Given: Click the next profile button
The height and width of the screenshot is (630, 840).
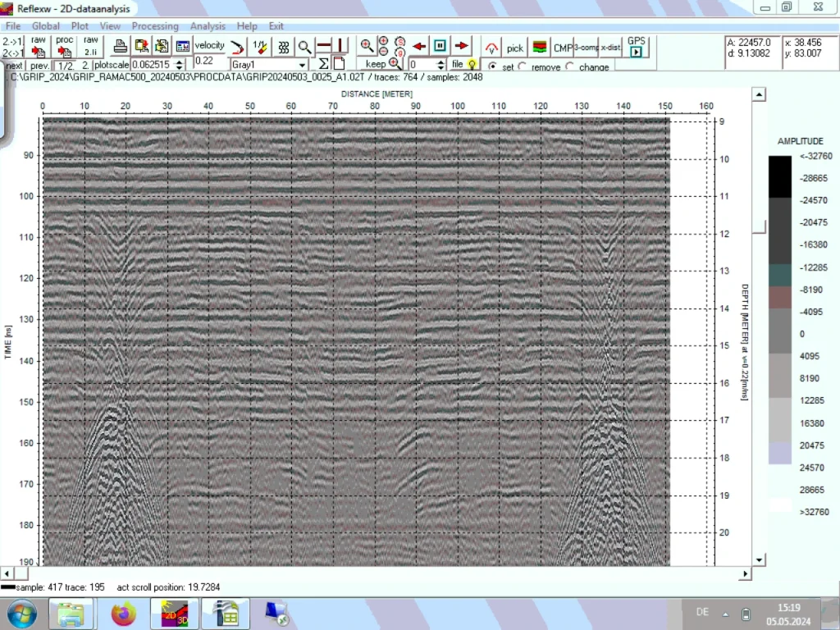Looking at the screenshot, I should coord(14,66).
